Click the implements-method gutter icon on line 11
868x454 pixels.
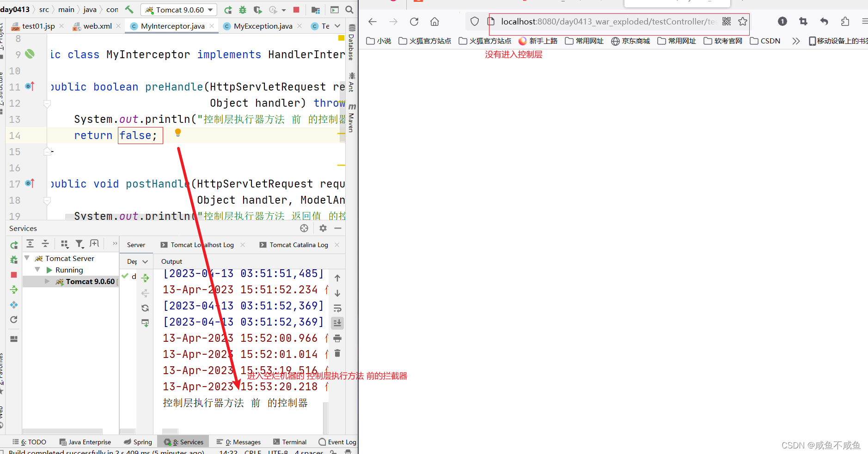[30, 86]
